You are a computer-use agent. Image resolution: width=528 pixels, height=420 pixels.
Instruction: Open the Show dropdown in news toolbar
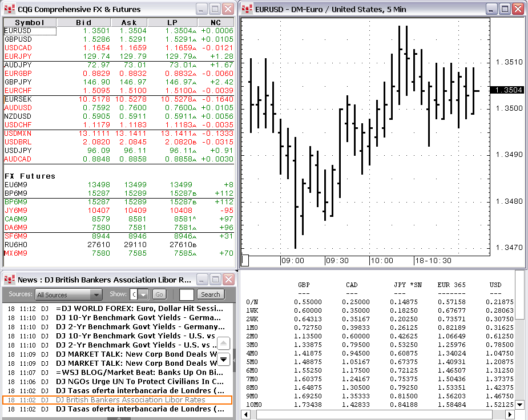click(143, 295)
